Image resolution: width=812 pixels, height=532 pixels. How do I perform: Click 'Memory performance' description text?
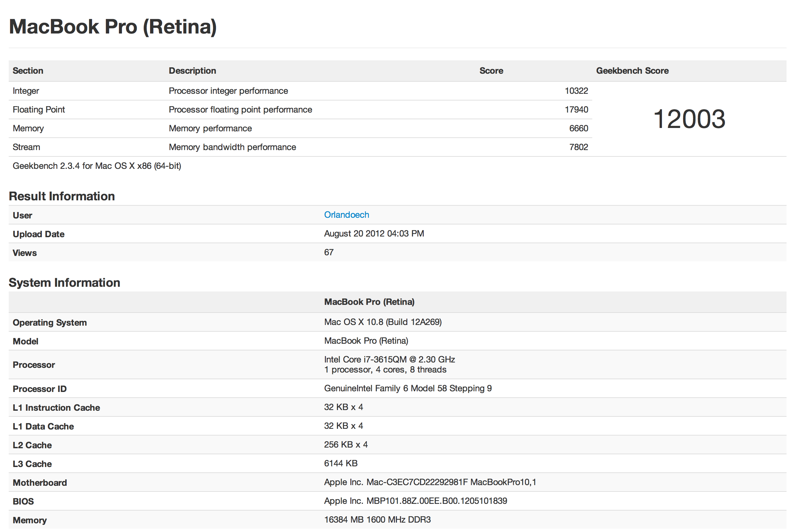click(210, 128)
